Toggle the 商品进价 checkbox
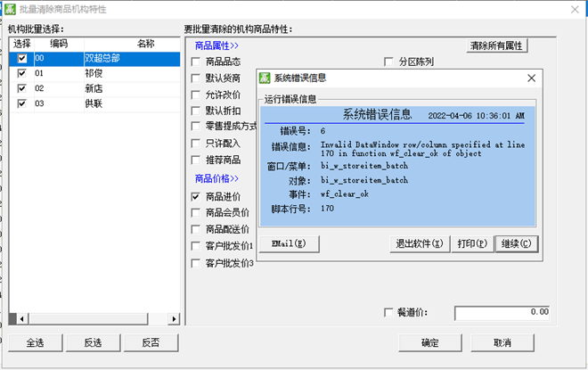This screenshot has width=588, height=370. 196,197
